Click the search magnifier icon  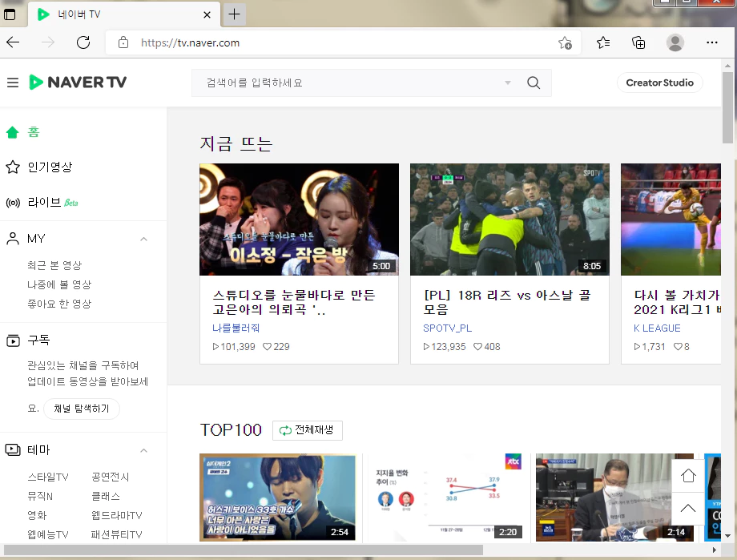point(534,83)
